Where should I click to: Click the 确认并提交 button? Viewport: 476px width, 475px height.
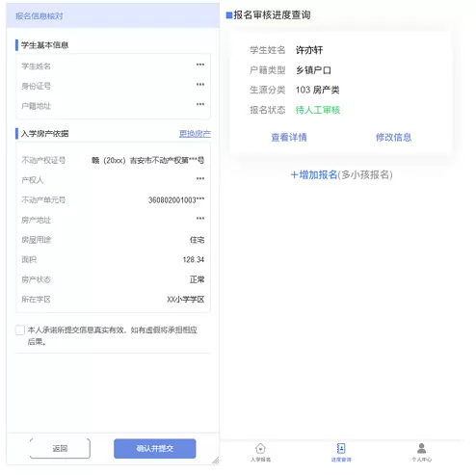pyautogui.click(x=155, y=448)
